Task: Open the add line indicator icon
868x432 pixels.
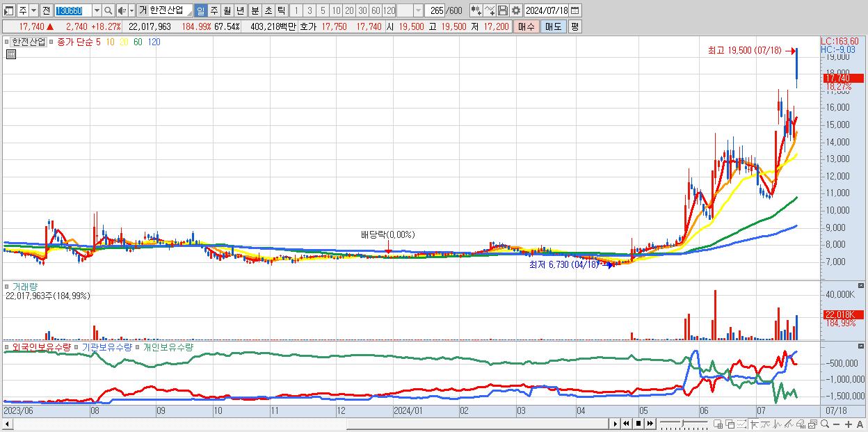Action: click(490, 10)
